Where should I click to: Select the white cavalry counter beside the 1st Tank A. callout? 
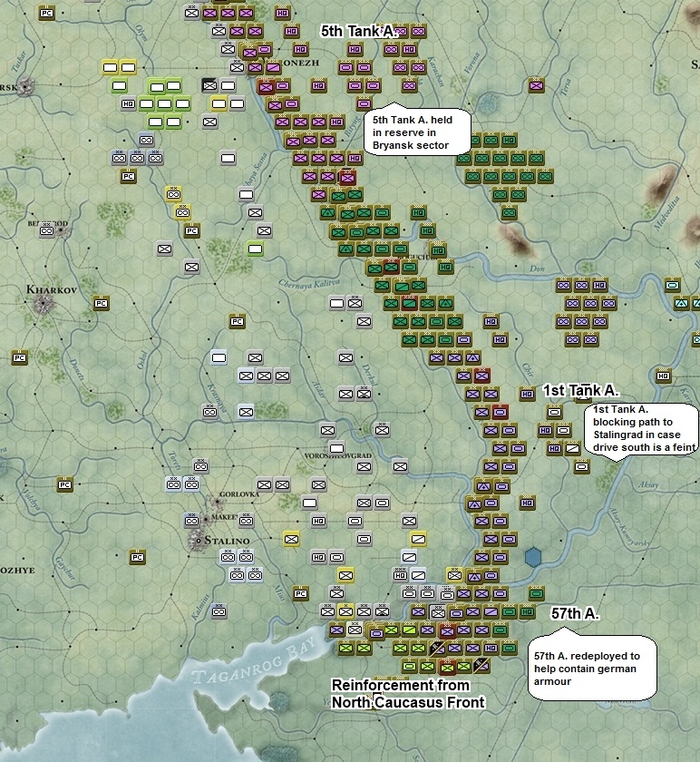pyautogui.click(x=572, y=448)
